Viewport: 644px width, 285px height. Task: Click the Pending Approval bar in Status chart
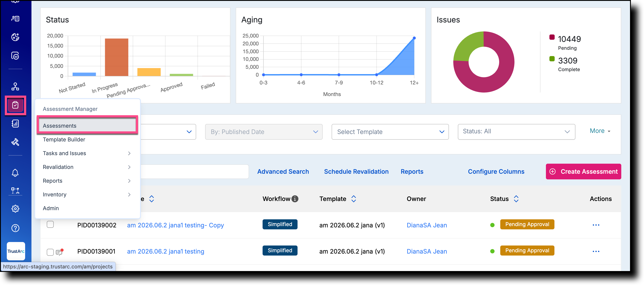(149, 72)
